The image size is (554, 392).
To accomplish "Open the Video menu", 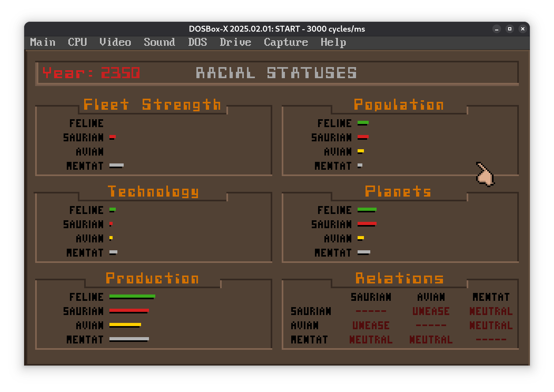I will [x=115, y=42].
